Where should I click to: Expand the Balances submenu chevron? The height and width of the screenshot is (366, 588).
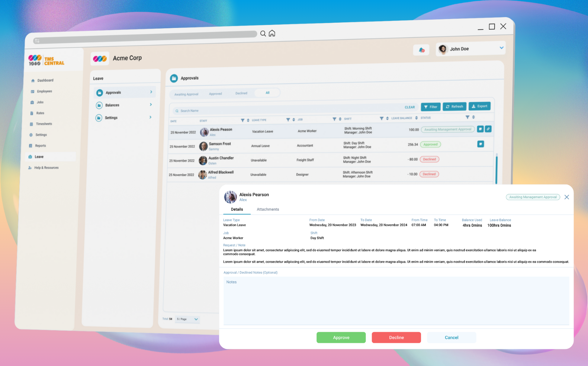point(151,105)
